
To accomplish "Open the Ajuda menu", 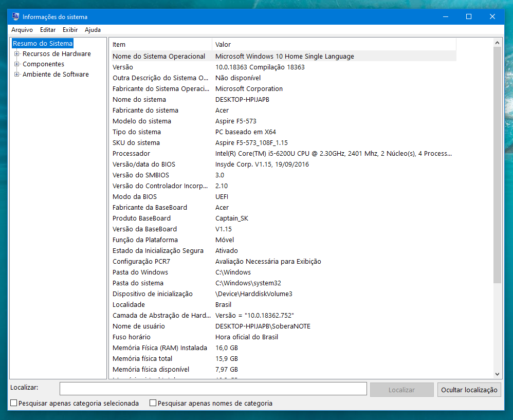I will [x=93, y=30].
